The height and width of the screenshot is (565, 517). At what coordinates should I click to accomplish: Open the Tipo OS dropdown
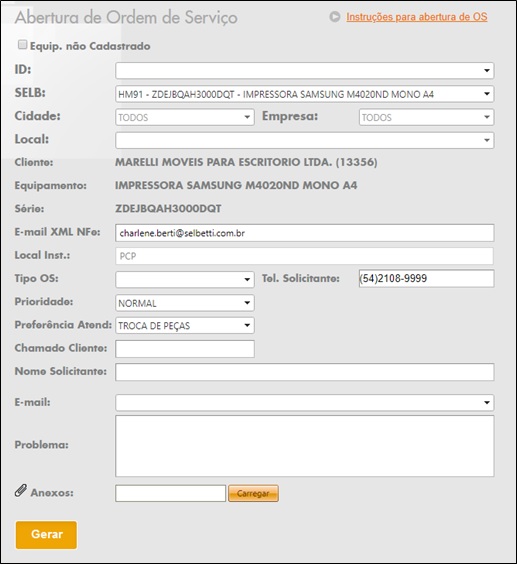pos(185,279)
